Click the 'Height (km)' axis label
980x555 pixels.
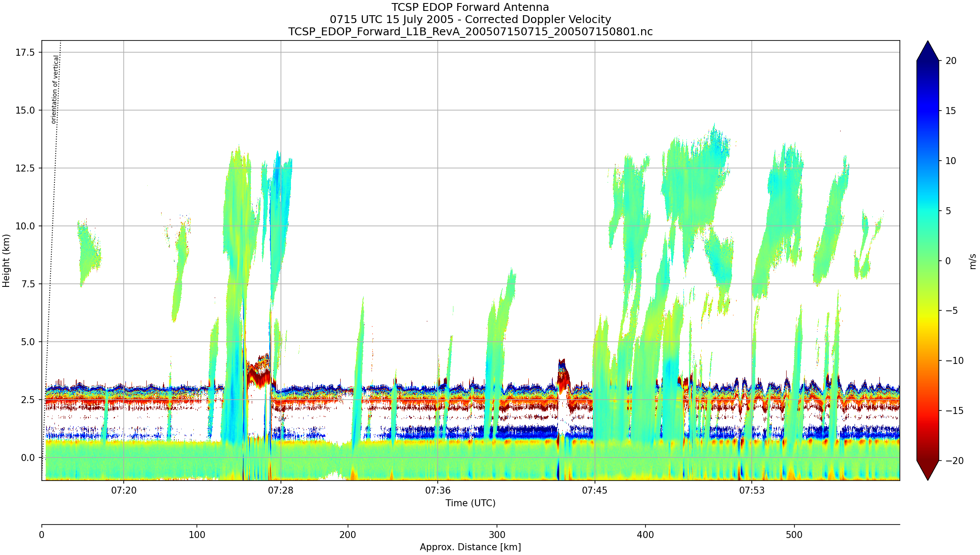tap(6, 260)
